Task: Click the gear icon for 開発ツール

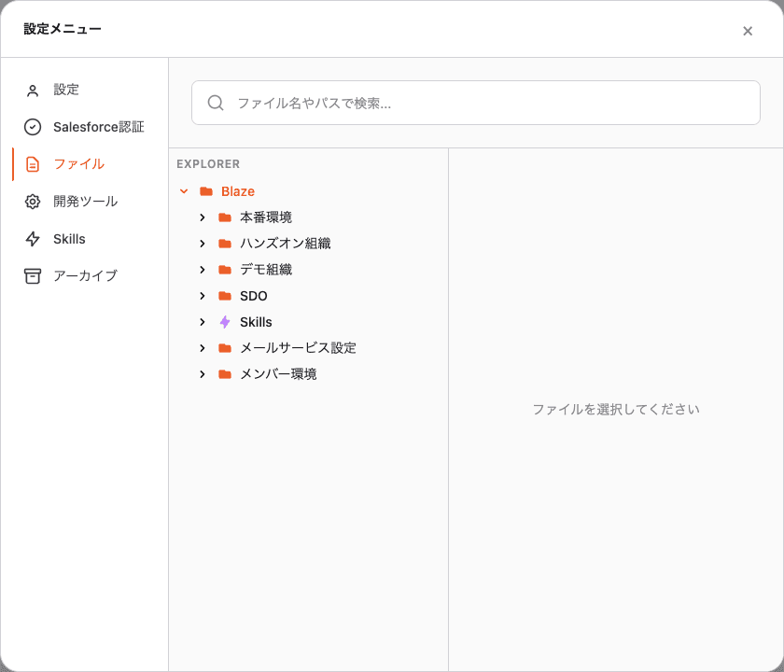Action: click(33, 202)
